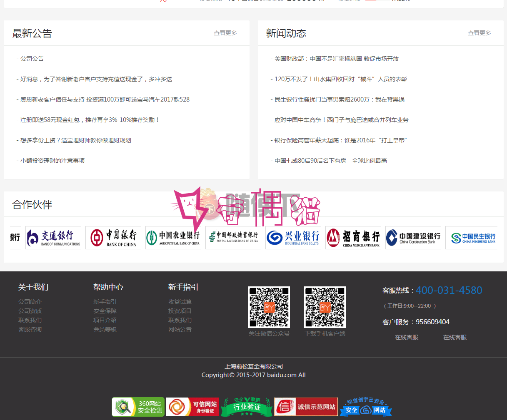The width and height of the screenshot is (507, 420).
Task: Click the China Construction Bank logo
Action: click(x=413, y=238)
